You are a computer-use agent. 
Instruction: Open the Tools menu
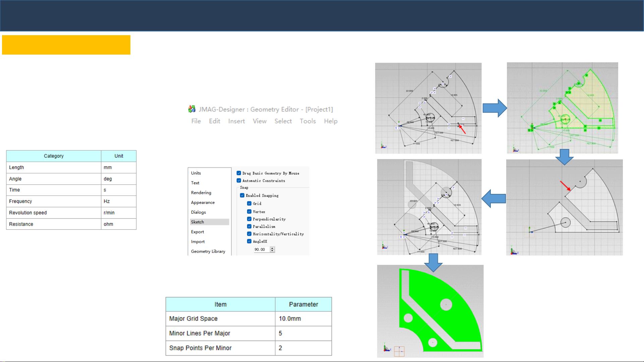[x=308, y=121]
